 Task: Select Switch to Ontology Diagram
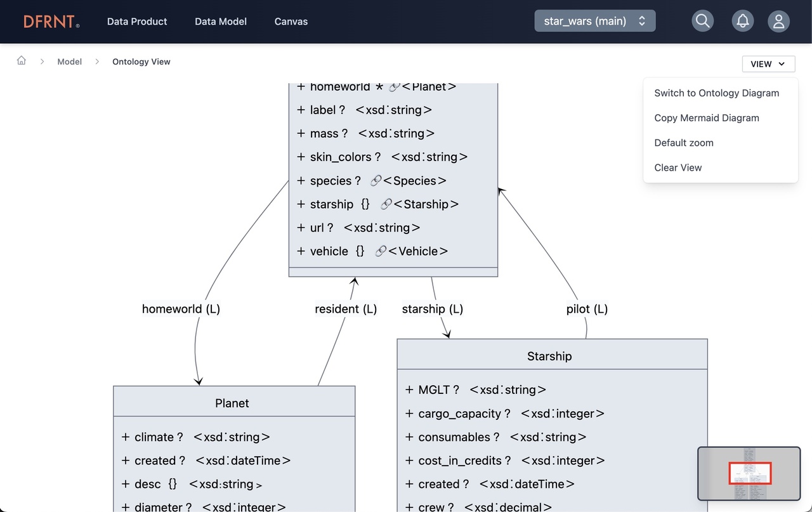tap(717, 93)
